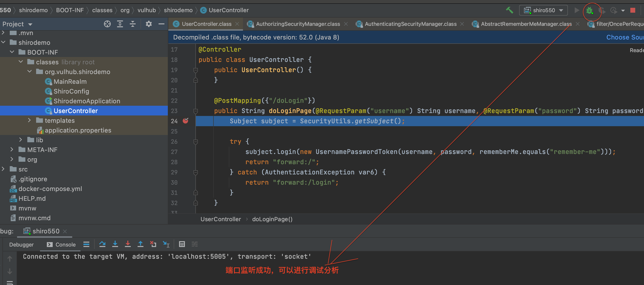644x285 pixels.
Task: Click the Drop Frame icon
Action: [x=153, y=244]
